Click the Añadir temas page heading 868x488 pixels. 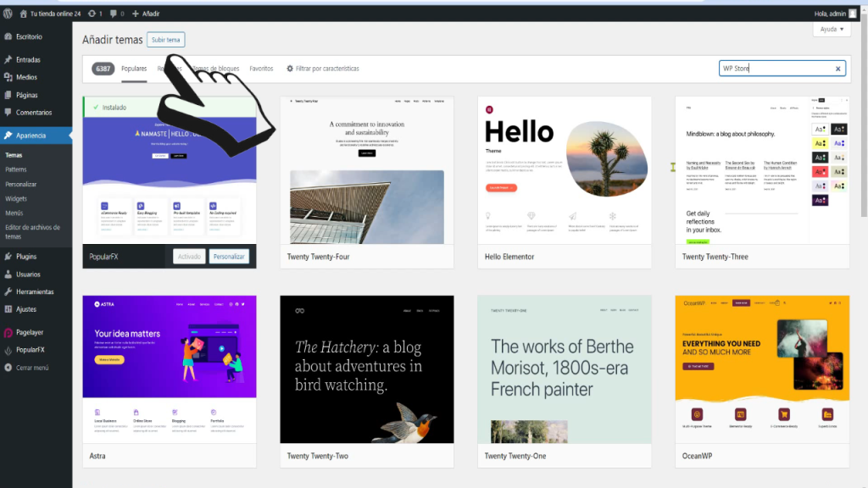coord(113,40)
